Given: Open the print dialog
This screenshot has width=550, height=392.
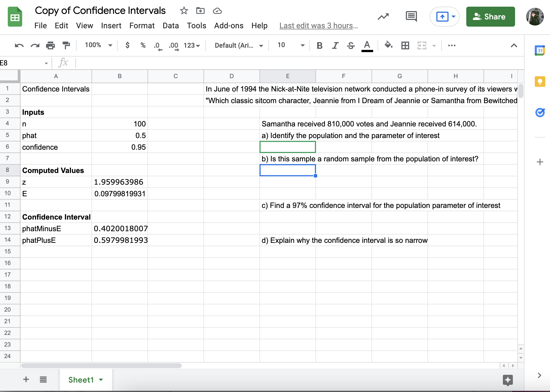Looking at the screenshot, I should [51, 45].
